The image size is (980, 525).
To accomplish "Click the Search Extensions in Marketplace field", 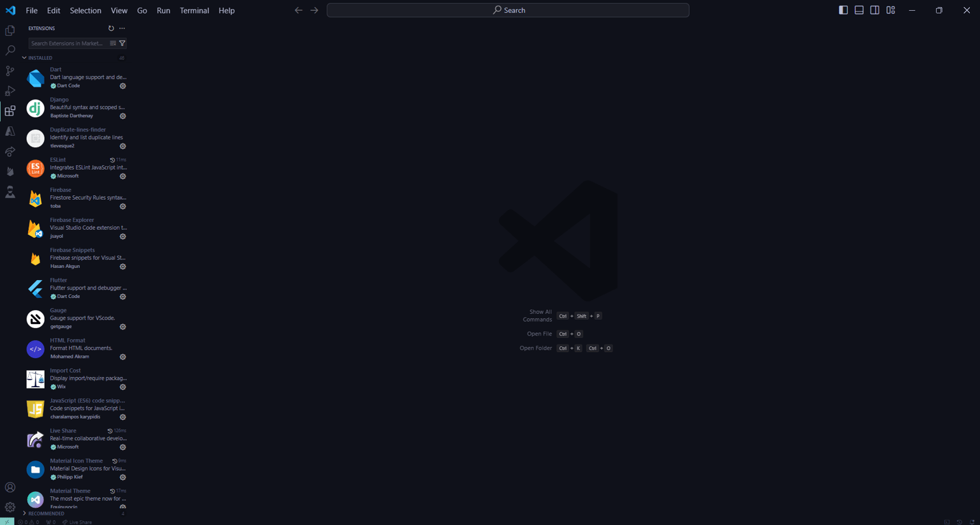I will point(68,43).
